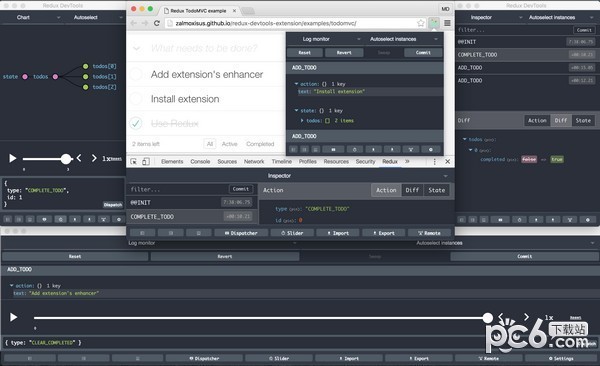Viewport: 600px width, 366px height.
Task: Click Import icon in right Inspector window toolbar
Action: coord(536,220)
